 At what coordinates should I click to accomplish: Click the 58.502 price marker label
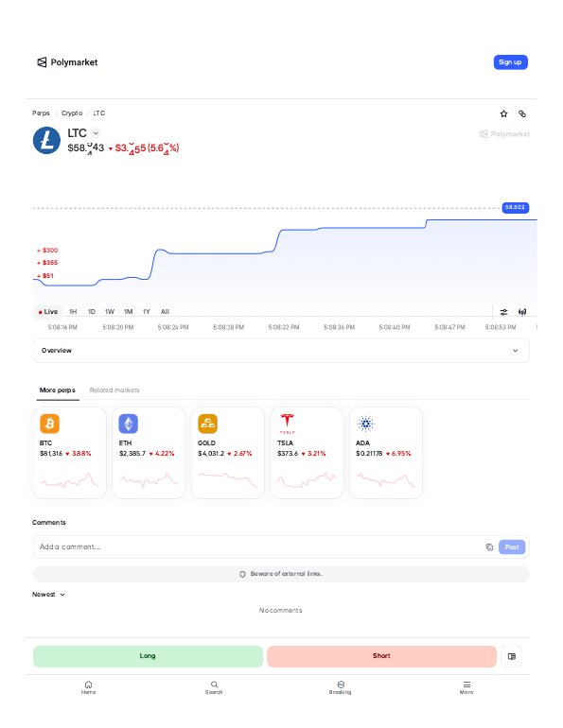coord(515,208)
